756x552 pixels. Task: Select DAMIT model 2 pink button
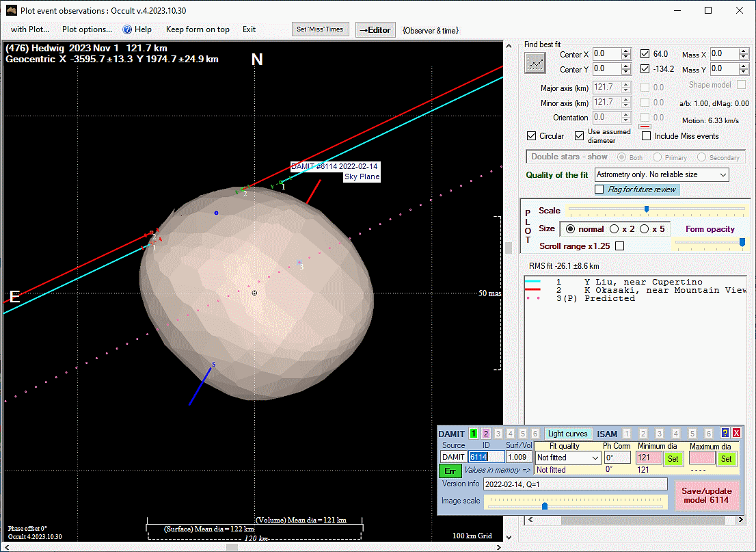coord(486,434)
